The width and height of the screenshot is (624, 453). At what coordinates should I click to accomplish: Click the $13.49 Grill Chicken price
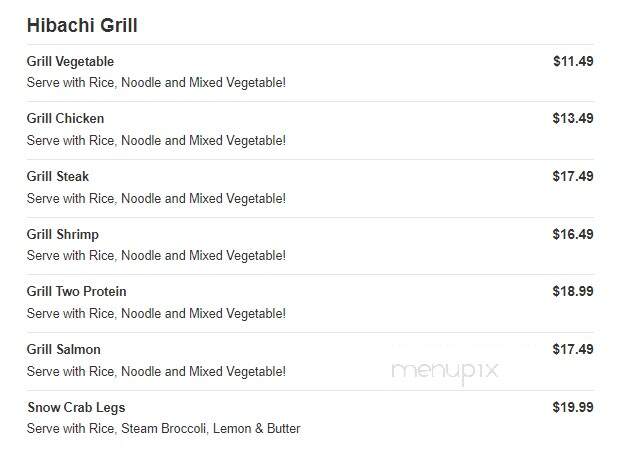point(573,118)
